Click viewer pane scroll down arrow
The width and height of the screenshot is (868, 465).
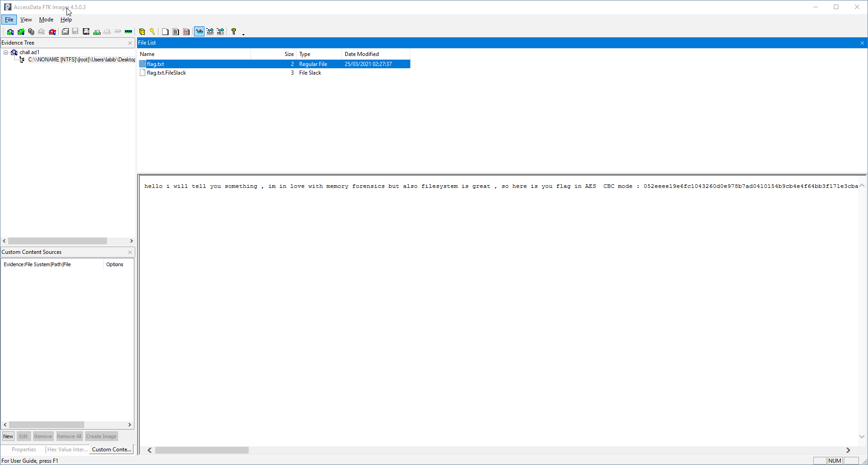pyautogui.click(x=862, y=436)
